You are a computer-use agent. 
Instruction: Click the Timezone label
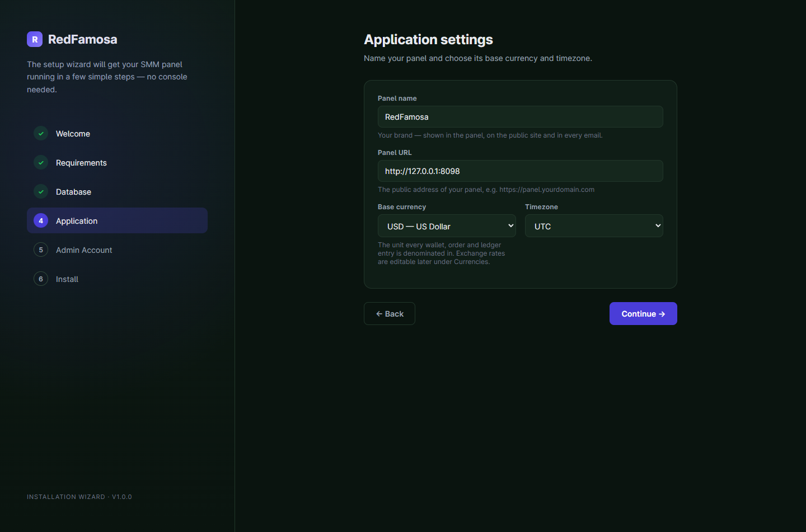[541, 207]
